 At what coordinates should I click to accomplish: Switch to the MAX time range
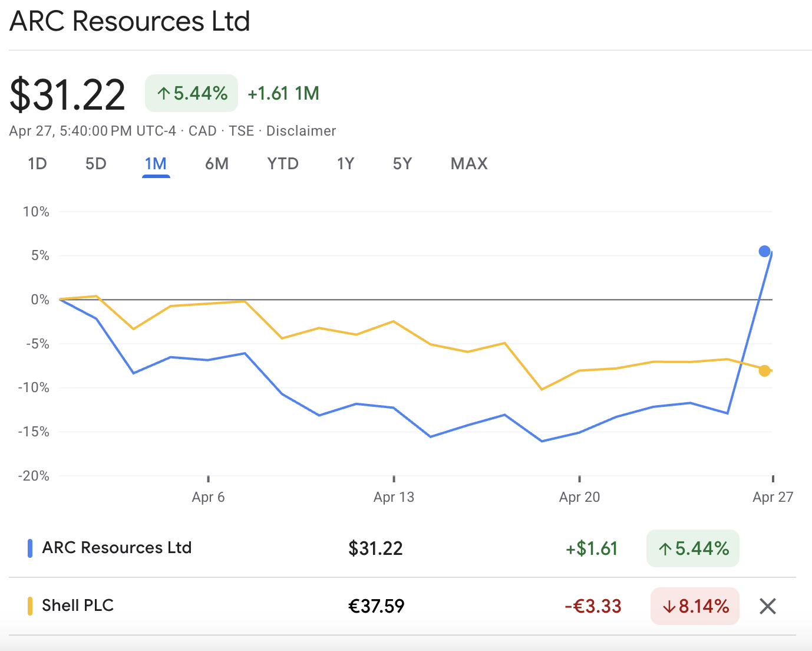(469, 164)
